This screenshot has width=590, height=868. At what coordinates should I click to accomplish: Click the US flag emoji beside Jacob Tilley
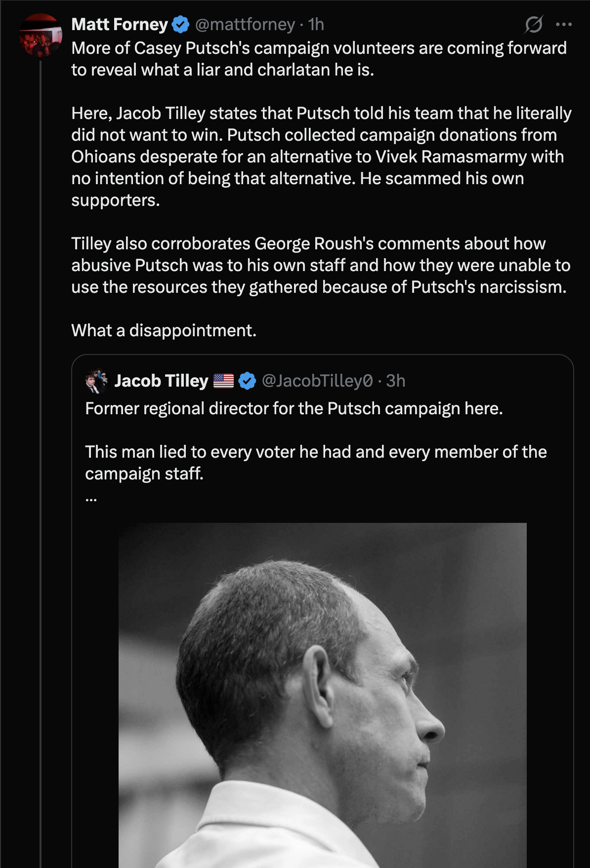[x=223, y=381]
